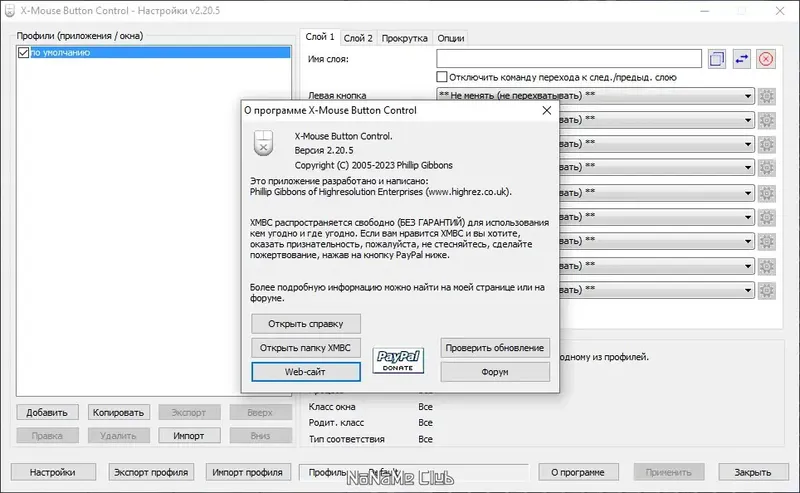The height and width of the screenshot is (493, 800).
Task: Click the Экспорт button under profile list
Action: [189, 412]
